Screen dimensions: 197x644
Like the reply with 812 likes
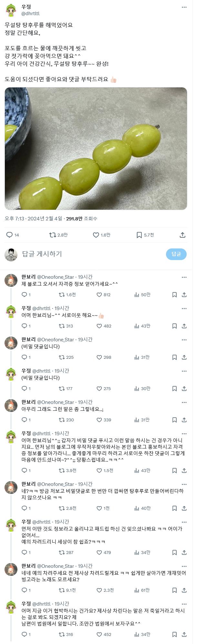point(99,295)
